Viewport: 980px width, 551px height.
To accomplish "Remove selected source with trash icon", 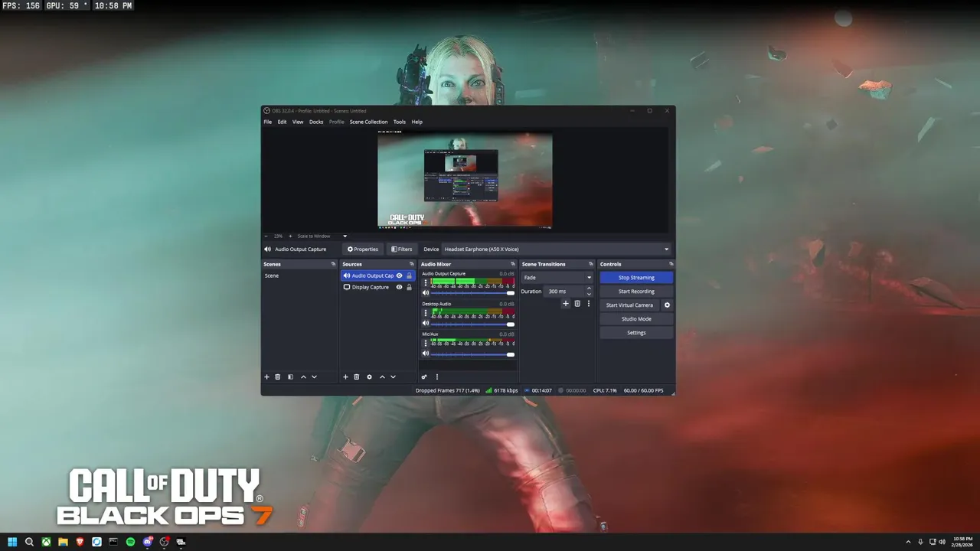I will coord(356,377).
